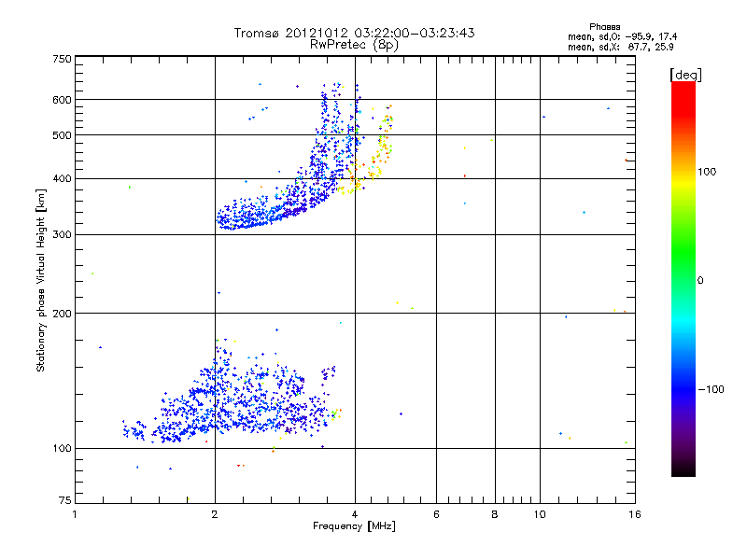Screen dimensions: 747x560
Task: Click the 'RwPretec (8p)' subtitle
Action: tap(354, 45)
